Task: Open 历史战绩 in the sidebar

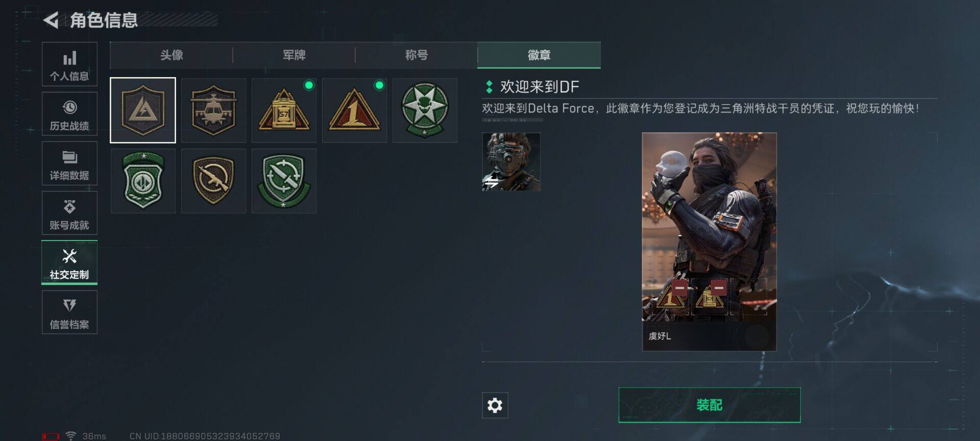Action: [69, 114]
